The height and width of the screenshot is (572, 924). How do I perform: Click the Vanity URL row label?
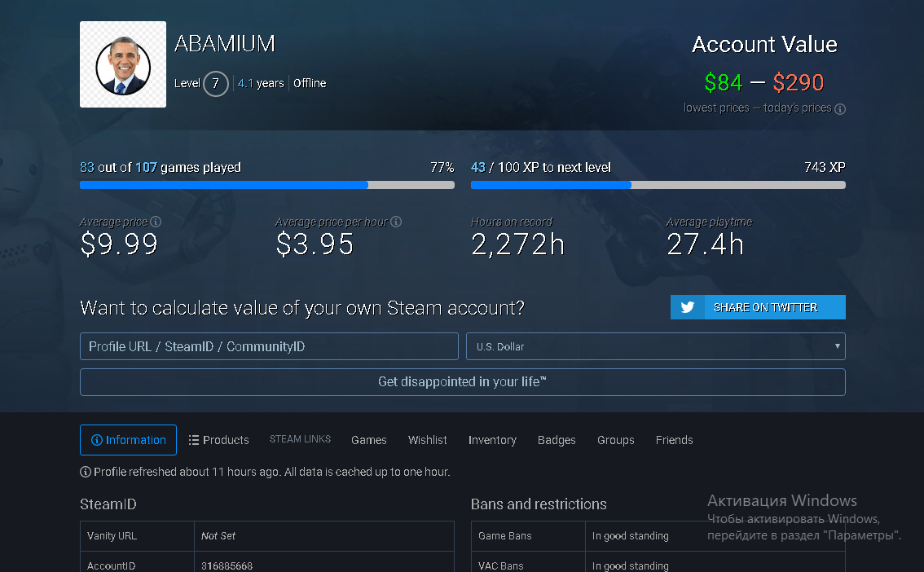[x=112, y=536]
